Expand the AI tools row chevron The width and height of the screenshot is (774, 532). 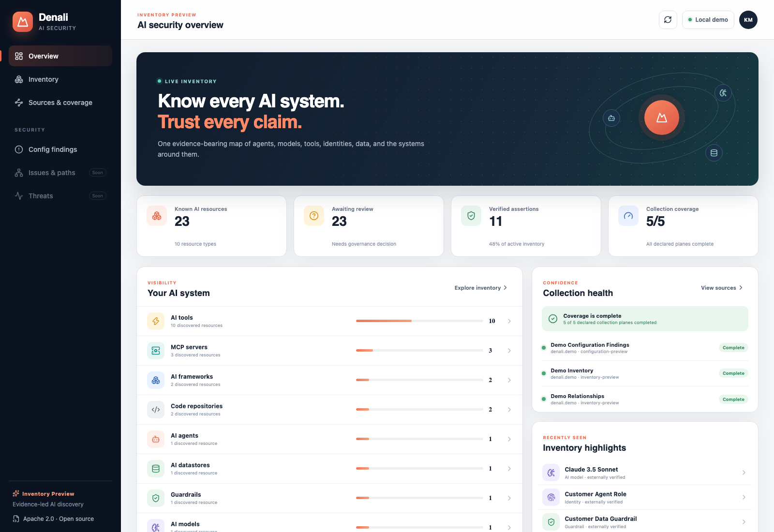(509, 321)
